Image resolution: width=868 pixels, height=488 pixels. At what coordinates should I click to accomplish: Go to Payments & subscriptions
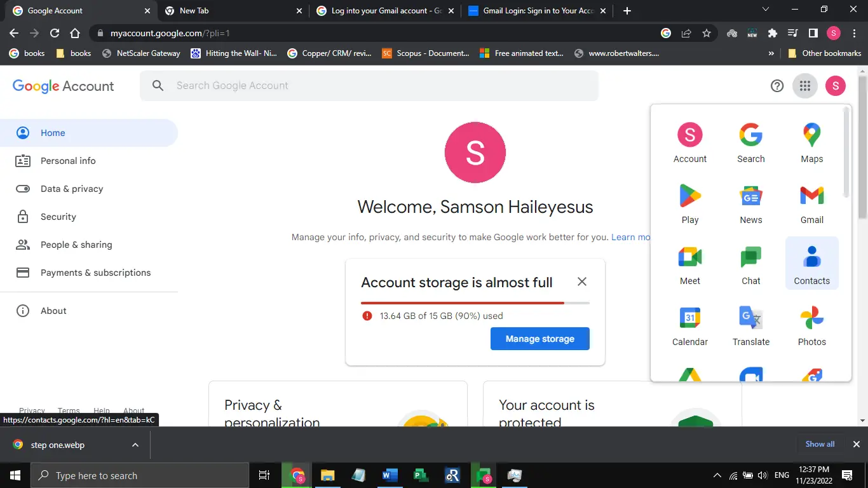[x=89, y=273]
